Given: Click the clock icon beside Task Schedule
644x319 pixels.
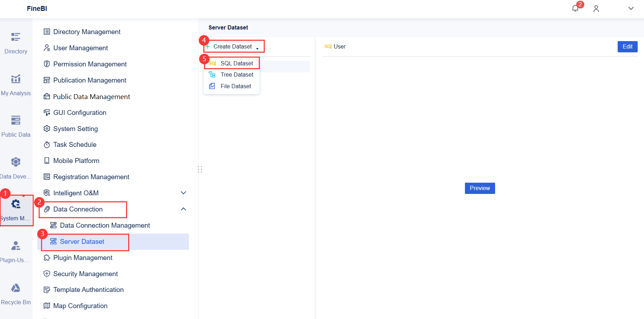Looking at the screenshot, I should (47, 144).
